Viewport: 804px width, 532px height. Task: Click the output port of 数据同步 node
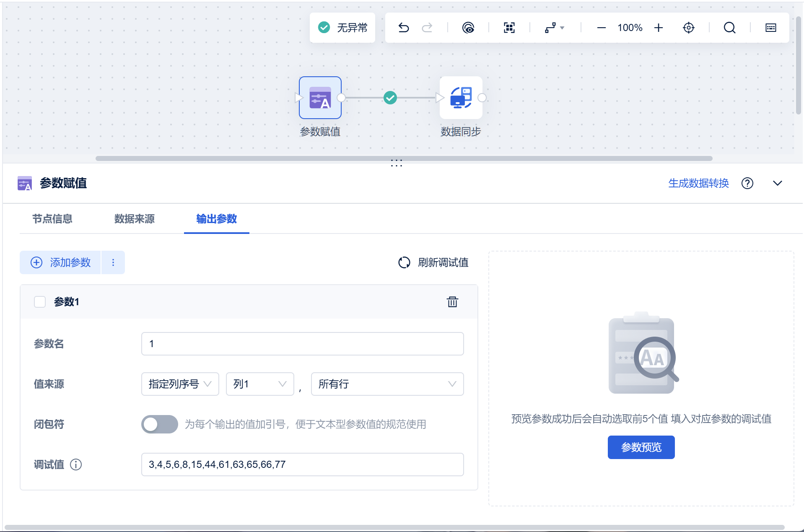(x=482, y=98)
